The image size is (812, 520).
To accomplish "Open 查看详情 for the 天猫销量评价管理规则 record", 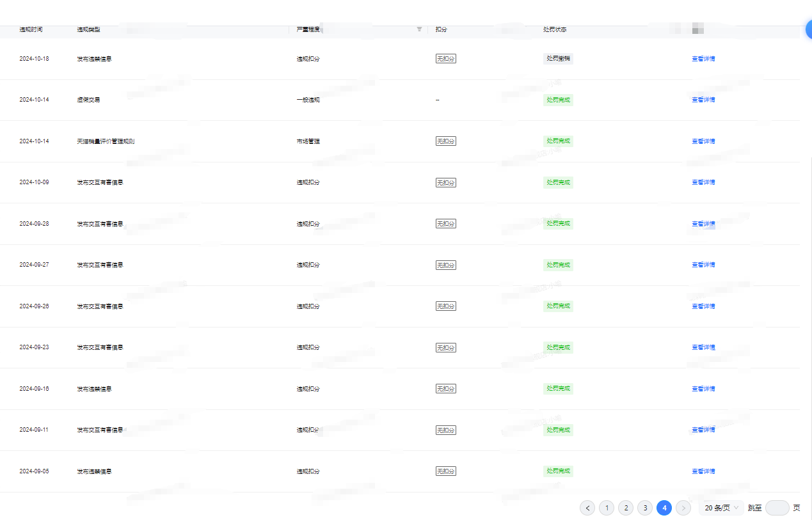I will [703, 141].
